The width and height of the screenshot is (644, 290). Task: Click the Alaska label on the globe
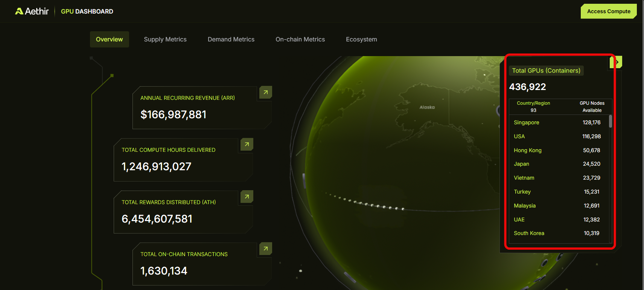(x=427, y=107)
